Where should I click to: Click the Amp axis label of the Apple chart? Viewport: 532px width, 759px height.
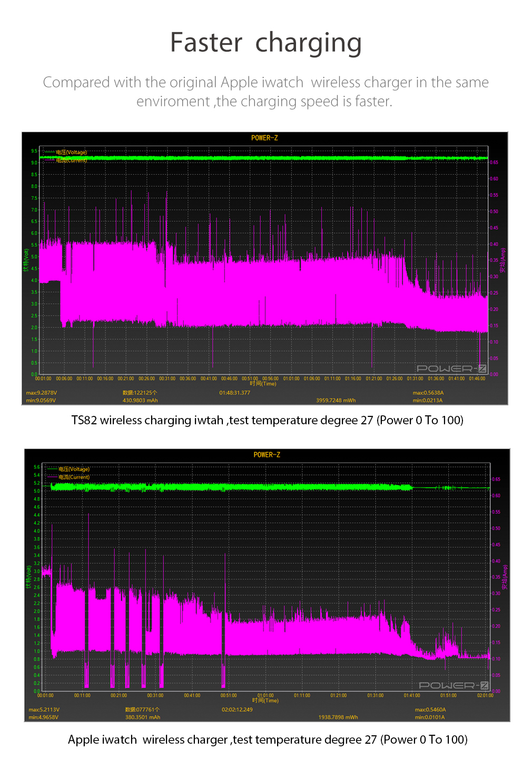[505, 578]
